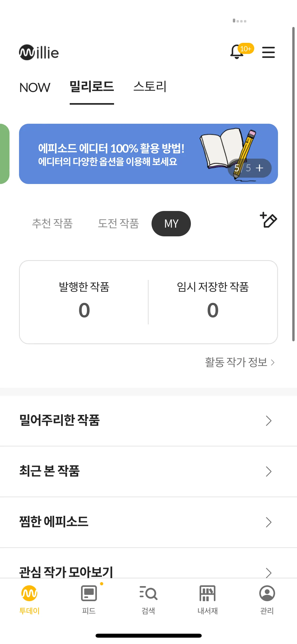Open the 관리 profile icon
The image size is (297, 644).
(267, 593)
